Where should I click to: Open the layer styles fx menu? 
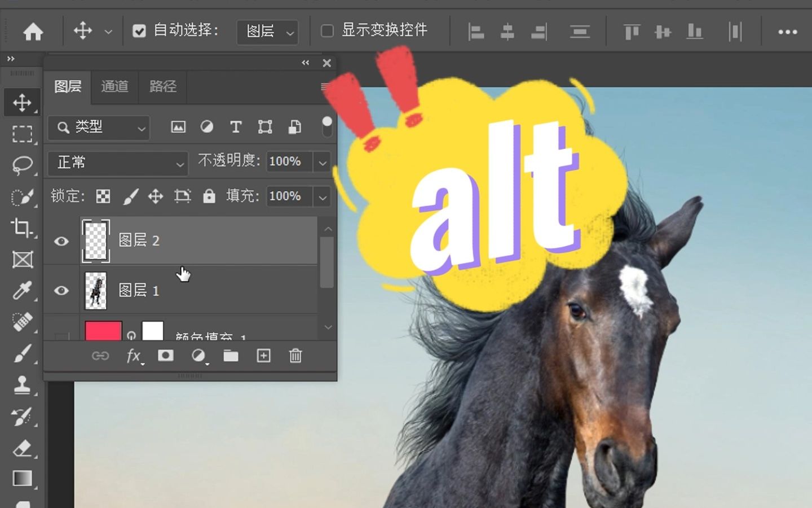coord(134,356)
